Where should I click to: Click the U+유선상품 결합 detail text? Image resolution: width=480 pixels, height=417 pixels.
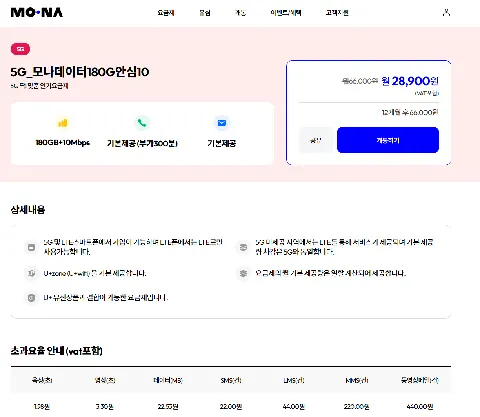tap(106, 298)
